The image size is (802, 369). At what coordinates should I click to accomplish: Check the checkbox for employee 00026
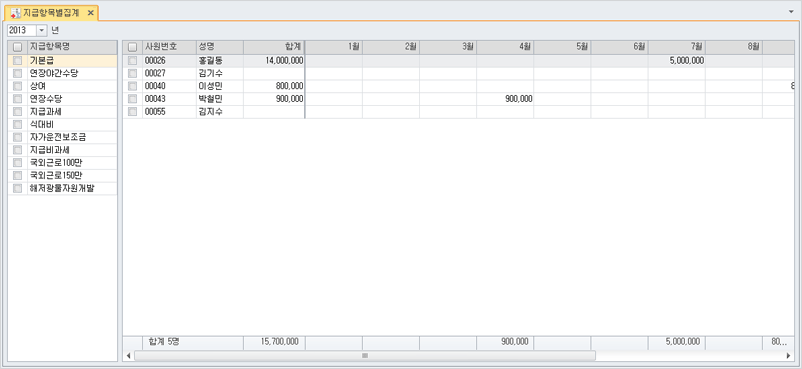pyautogui.click(x=132, y=60)
